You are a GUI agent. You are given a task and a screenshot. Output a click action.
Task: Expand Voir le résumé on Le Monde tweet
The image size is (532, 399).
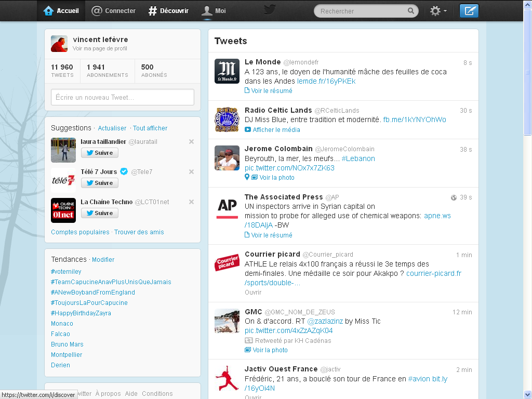pos(269,90)
